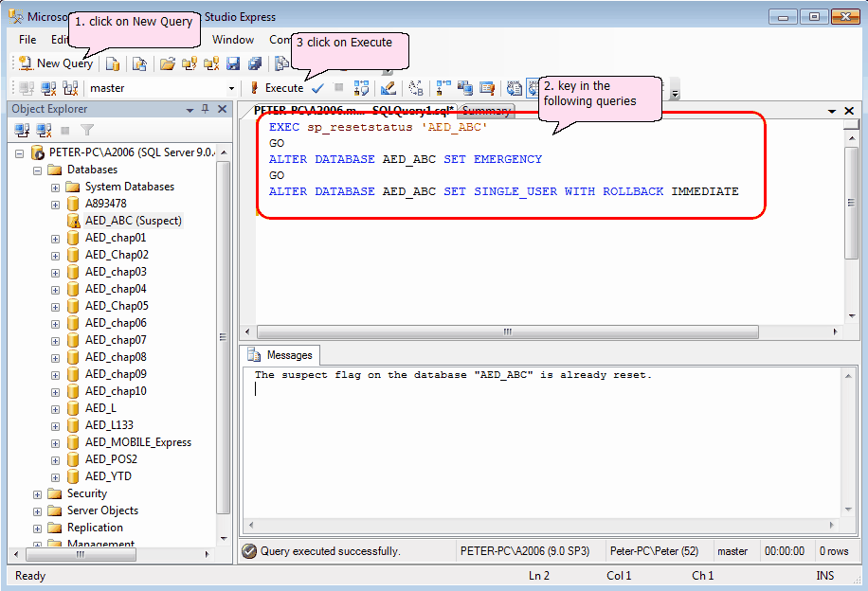The height and width of the screenshot is (591, 868).
Task: Collapse the Databases folder node
Action: 37,170
